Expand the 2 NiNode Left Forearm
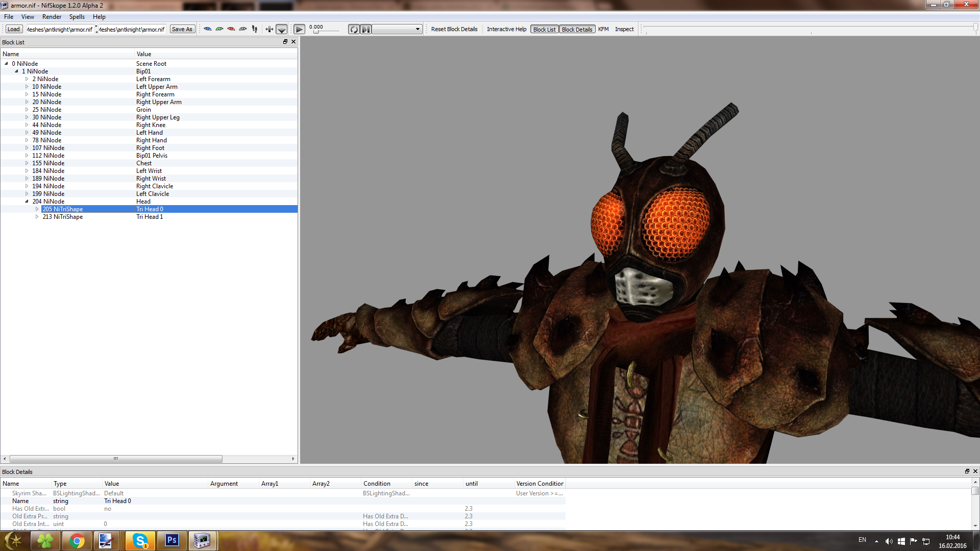 pyautogui.click(x=27, y=79)
